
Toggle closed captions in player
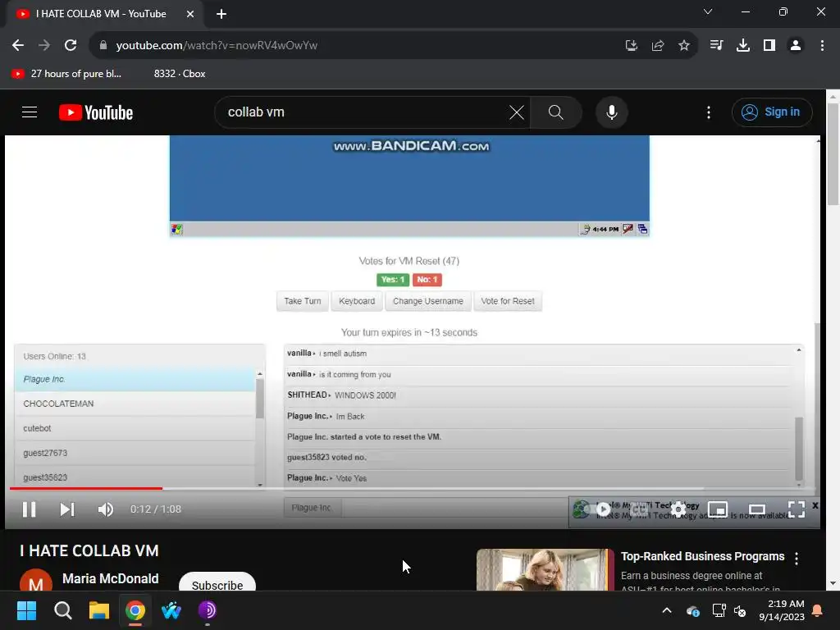(639, 509)
